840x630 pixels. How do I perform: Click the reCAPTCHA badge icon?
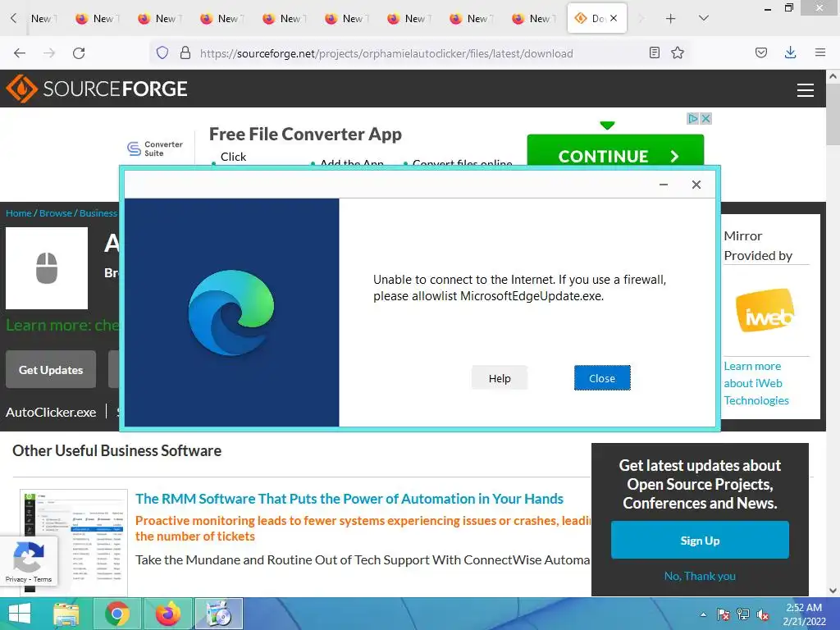[29, 557]
